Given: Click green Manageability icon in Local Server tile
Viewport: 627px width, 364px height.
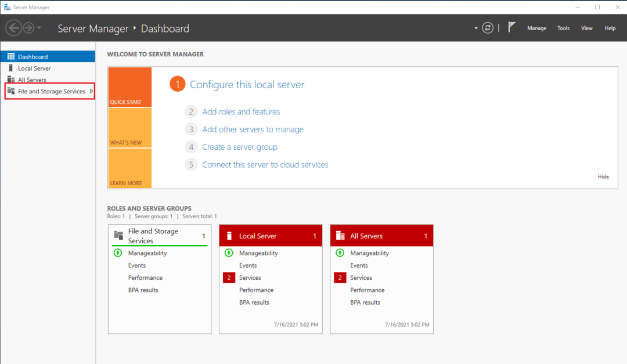Looking at the screenshot, I should point(228,253).
